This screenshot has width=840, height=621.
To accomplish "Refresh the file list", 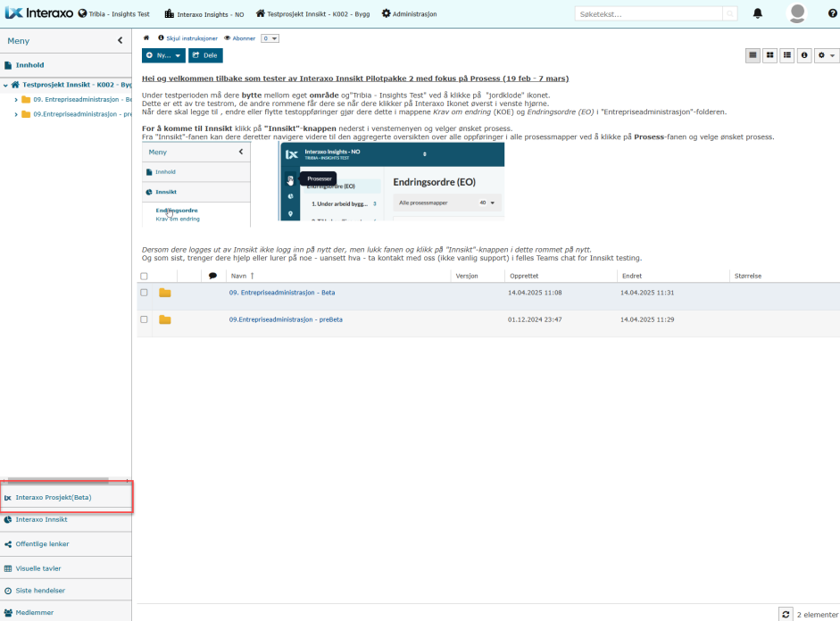I will [786, 614].
